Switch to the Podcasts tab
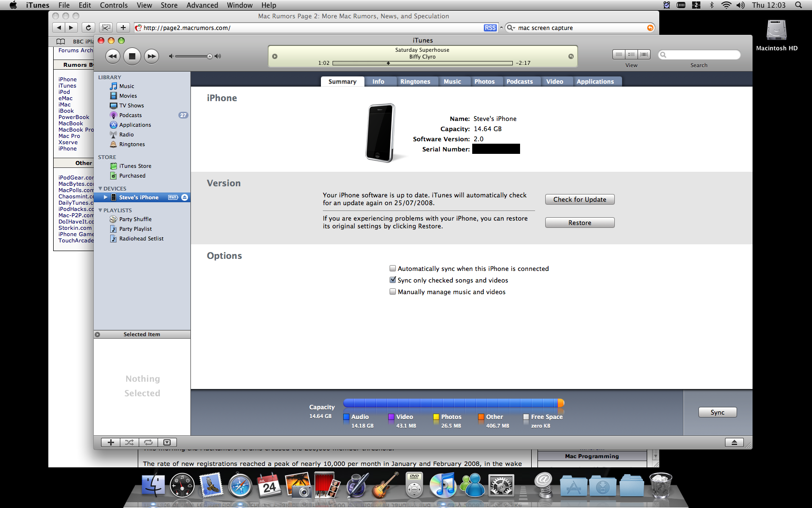This screenshot has width=812, height=508. 520,82
